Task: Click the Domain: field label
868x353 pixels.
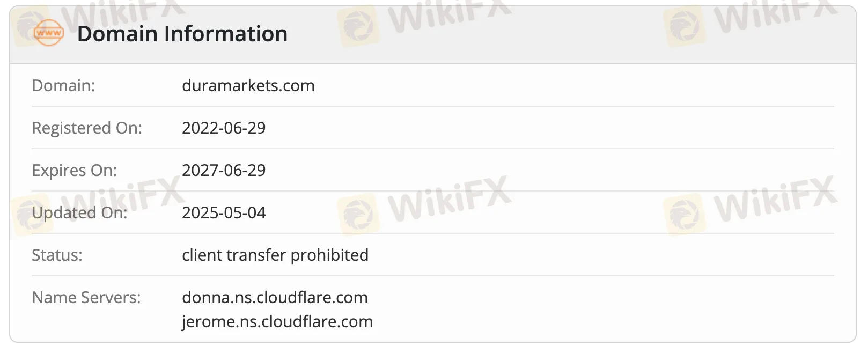Action: point(63,85)
